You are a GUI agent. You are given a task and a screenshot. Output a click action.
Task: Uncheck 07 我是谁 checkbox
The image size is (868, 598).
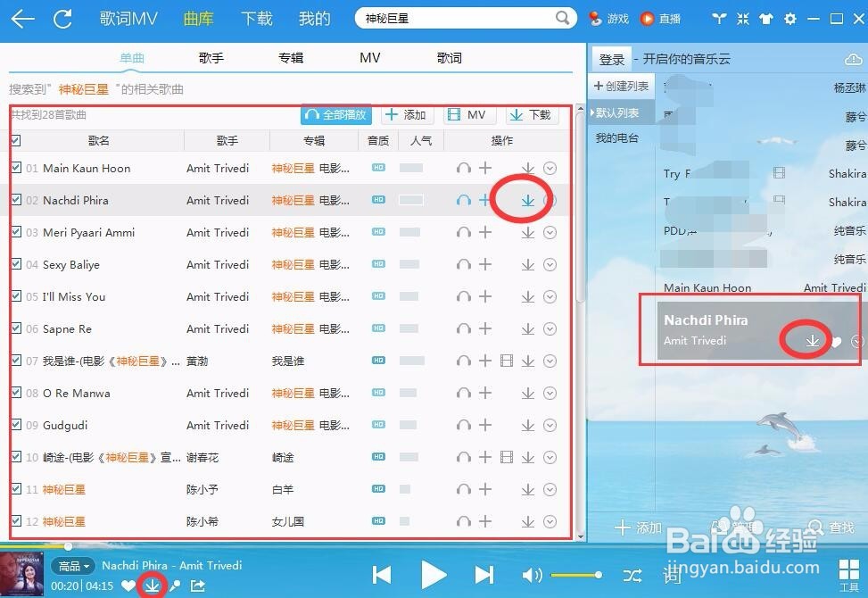(x=16, y=360)
